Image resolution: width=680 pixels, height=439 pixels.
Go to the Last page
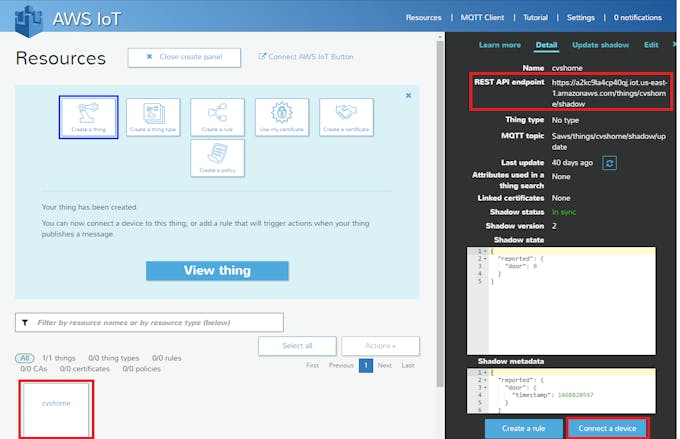(408, 365)
